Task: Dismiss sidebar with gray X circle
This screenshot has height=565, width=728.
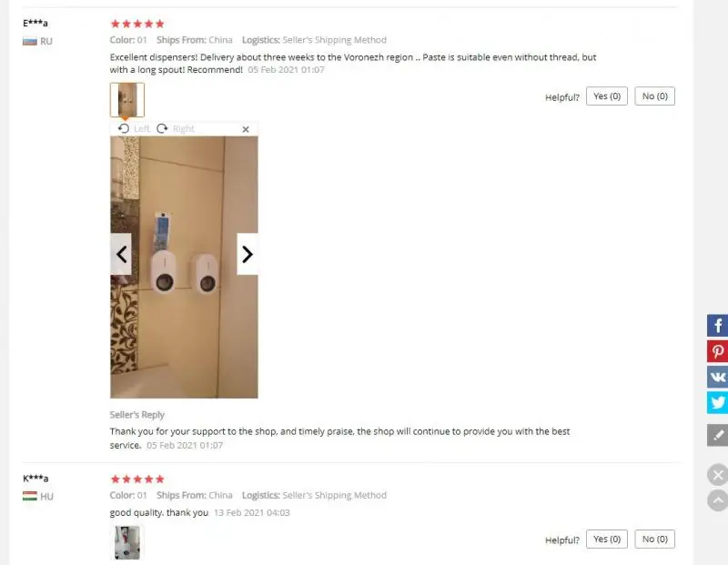Action: 718,475
